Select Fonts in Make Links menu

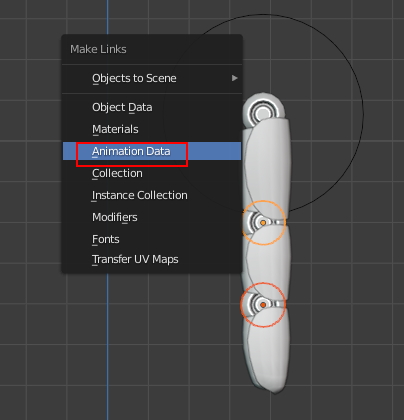tap(152, 239)
